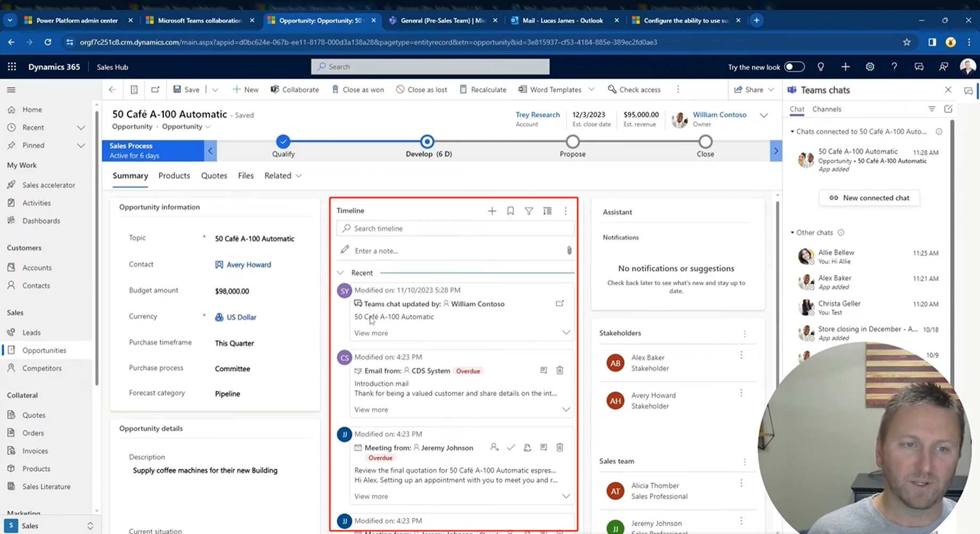Open the Dynamics 365 app launcher waffle
The height and width of the screenshot is (534, 980).
click(x=12, y=67)
